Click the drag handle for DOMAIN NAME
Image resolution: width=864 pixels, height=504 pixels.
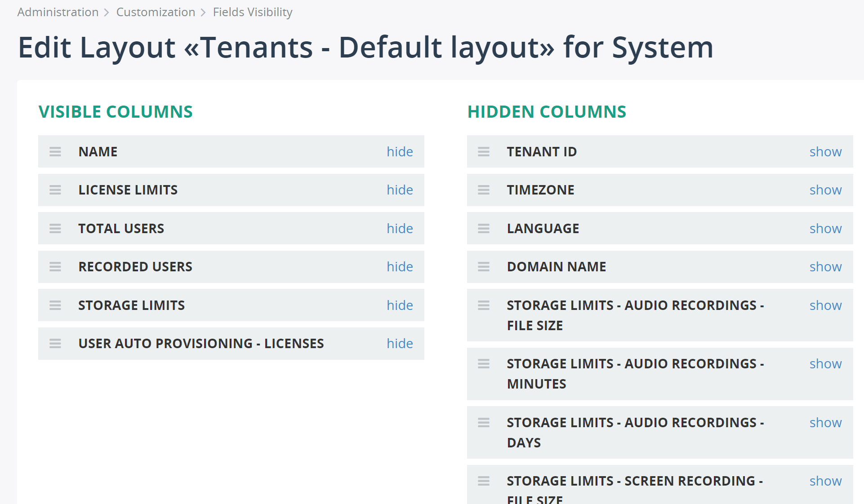coord(484,267)
